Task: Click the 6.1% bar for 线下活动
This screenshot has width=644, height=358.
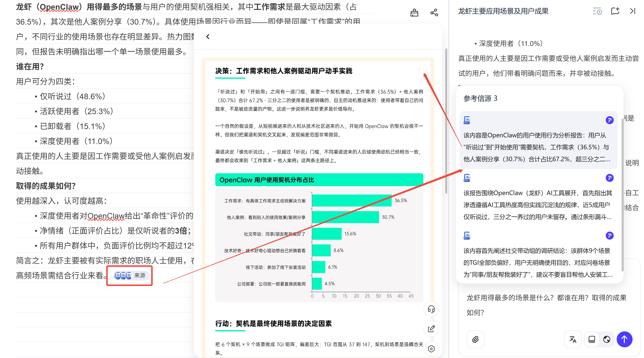Action: coord(319,267)
